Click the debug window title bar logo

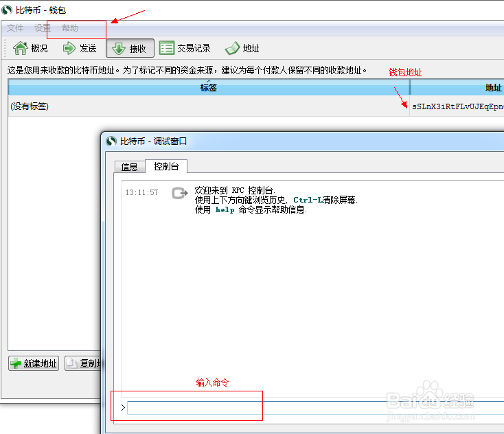pos(111,141)
